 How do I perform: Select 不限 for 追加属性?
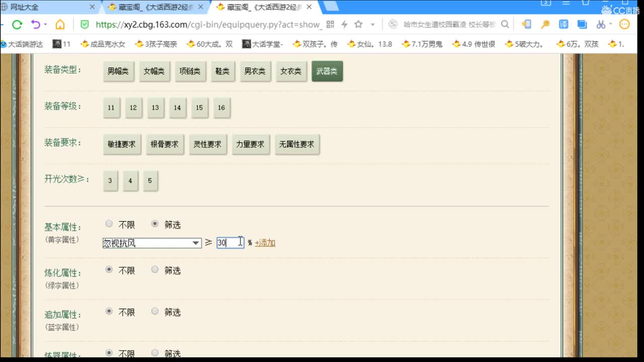click(109, 312)
